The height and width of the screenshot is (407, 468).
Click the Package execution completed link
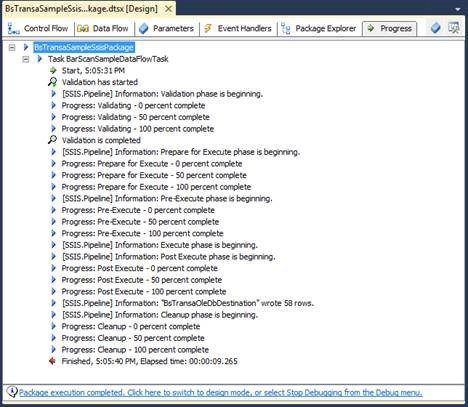pos(220,392)
